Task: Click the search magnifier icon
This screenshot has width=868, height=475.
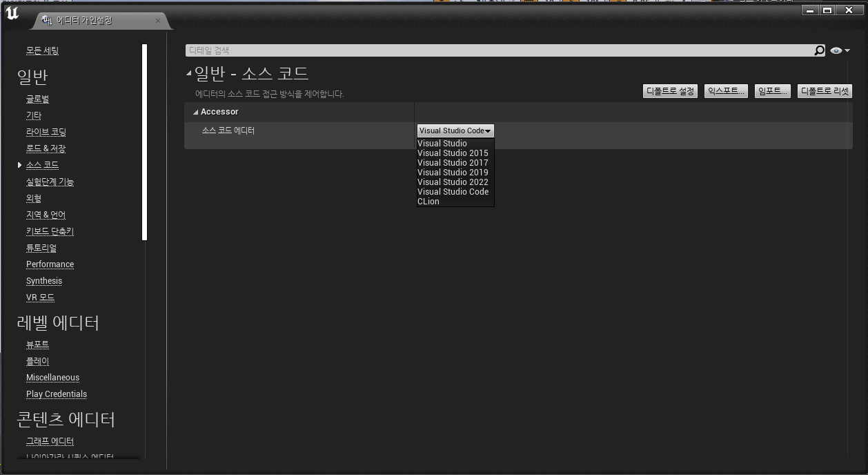Action: (819, 50)
